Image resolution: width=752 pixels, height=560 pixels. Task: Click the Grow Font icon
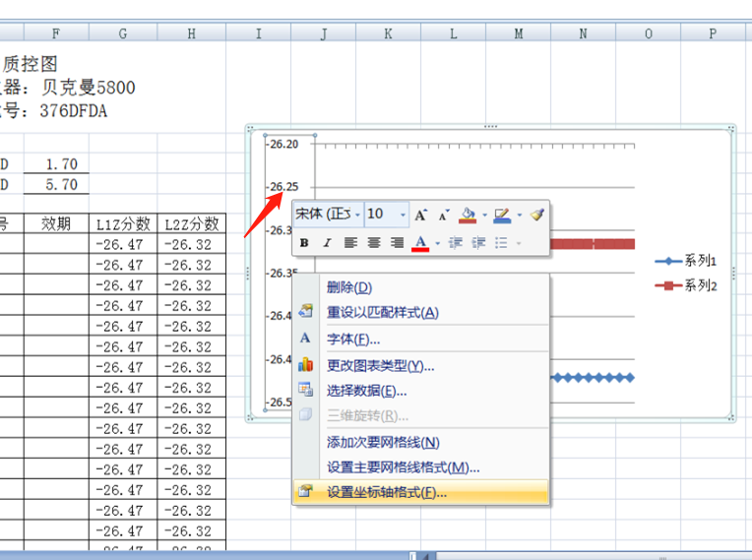420,215
